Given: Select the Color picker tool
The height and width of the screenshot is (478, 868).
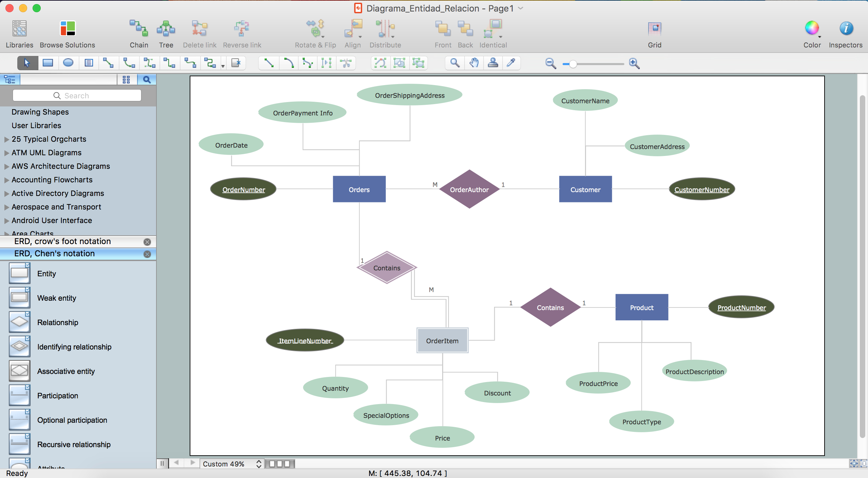Looking at the screenshot, I should [512, 62].
